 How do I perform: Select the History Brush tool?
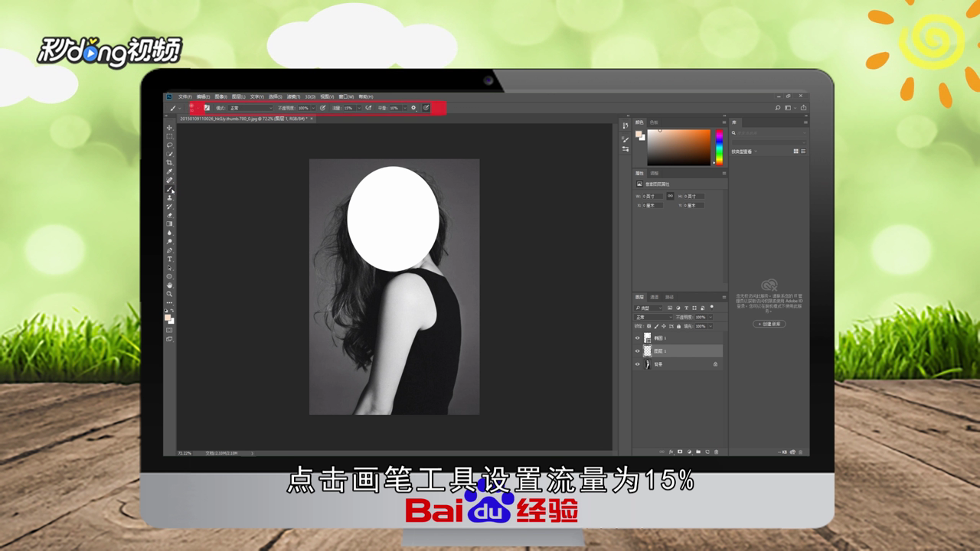169,207
